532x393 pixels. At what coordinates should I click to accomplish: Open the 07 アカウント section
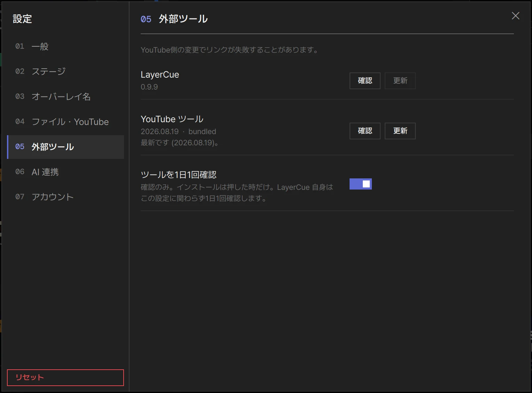pyautogui.click(x=65, y=197)
